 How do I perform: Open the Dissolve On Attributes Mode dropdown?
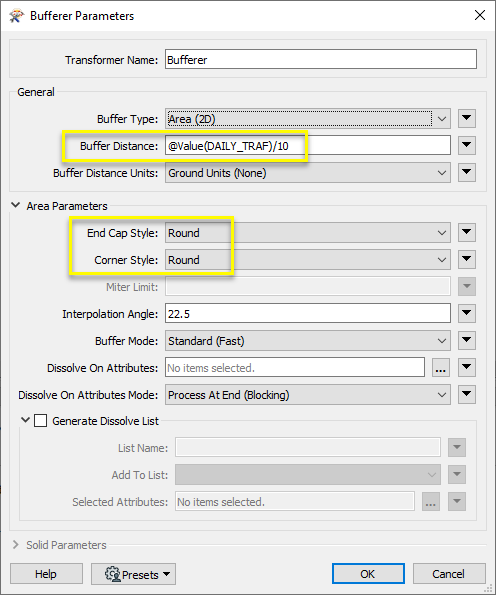coord(308,395)
